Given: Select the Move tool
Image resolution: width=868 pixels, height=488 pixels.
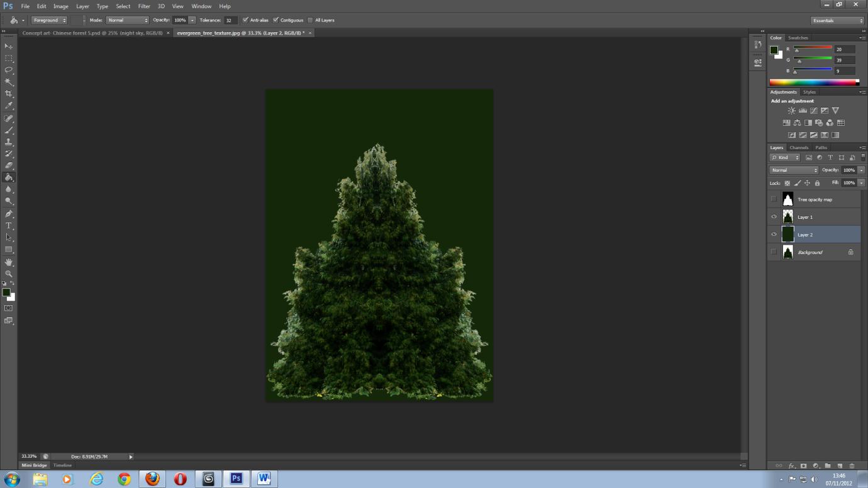Looking at the screenshot, I should pyautogui.click(x=9, y=46).
